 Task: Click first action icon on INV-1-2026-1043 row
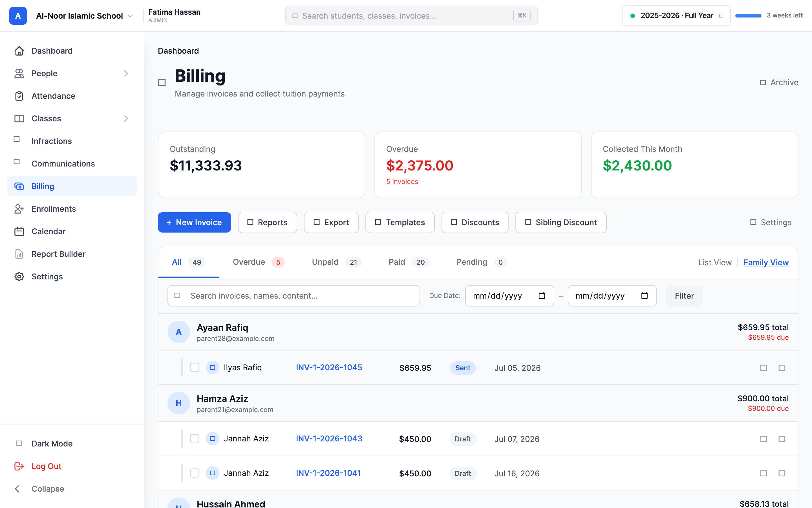[763, 439]
